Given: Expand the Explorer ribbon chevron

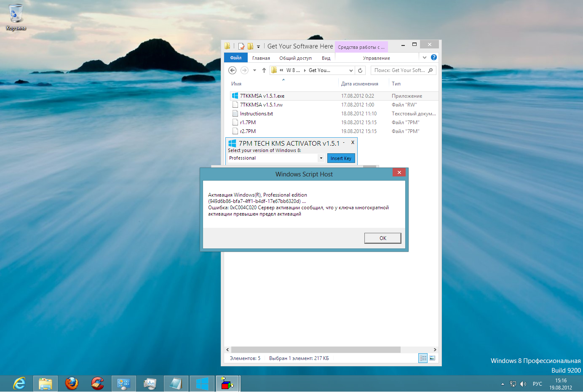Looking at the screenshot, I should [424, 58].
